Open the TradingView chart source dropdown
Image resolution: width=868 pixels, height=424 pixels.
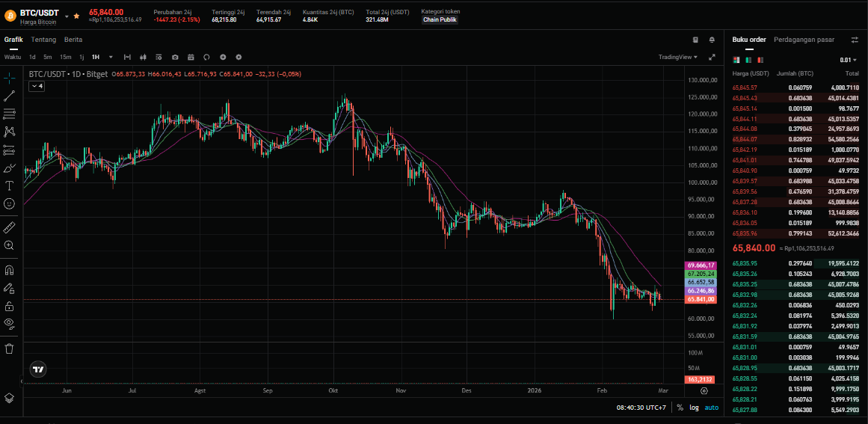click(678, 57)
